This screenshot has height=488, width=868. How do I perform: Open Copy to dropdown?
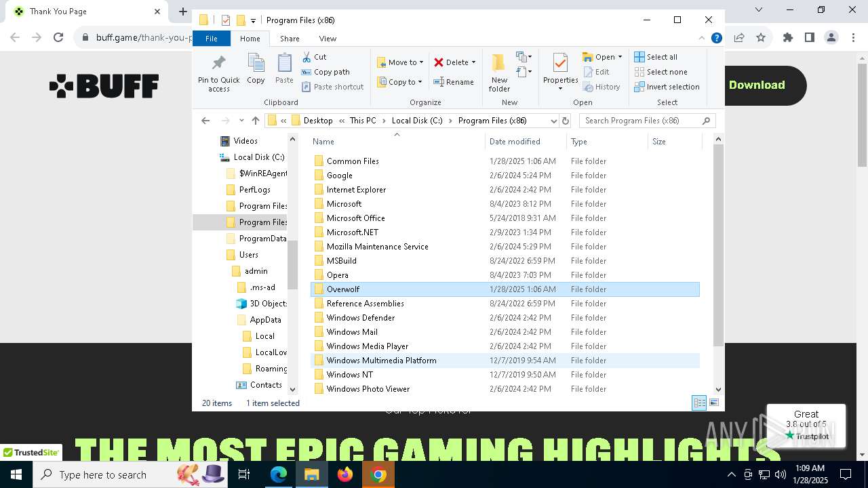click(399, 82)
